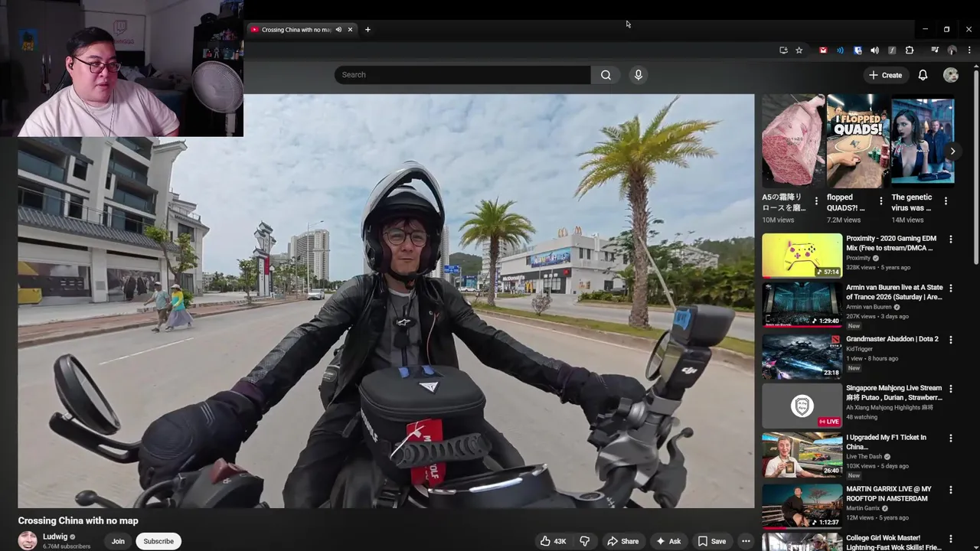Click the main video player area

point(386,301)
